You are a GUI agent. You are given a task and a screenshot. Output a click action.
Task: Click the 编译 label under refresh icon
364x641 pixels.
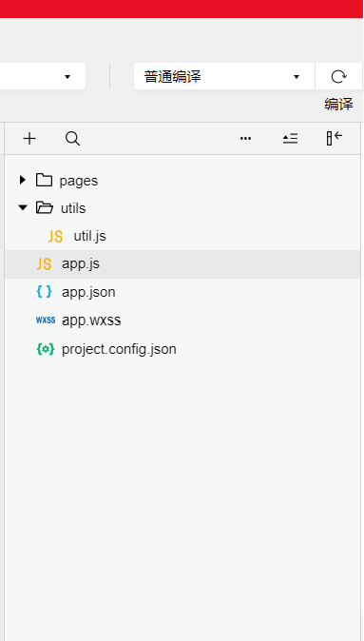pyautogui.click(x=338, y=105)
